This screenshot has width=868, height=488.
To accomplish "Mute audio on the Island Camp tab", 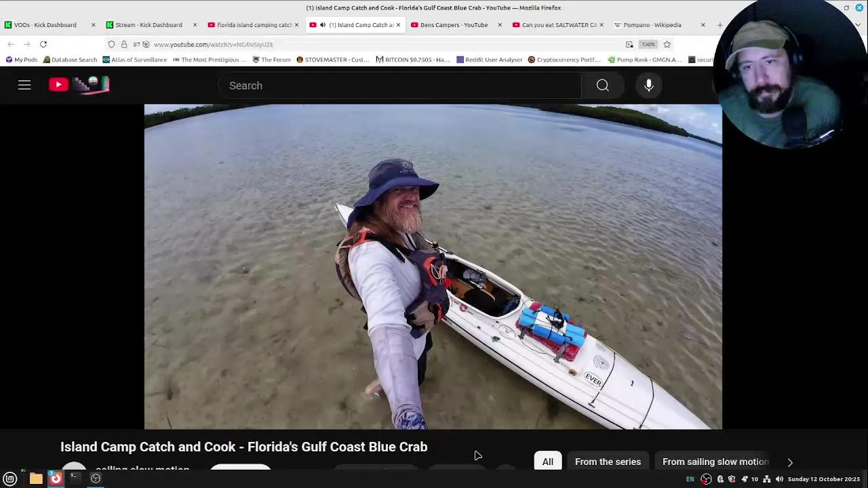I will pyautogui.click(x=323, y=25).
